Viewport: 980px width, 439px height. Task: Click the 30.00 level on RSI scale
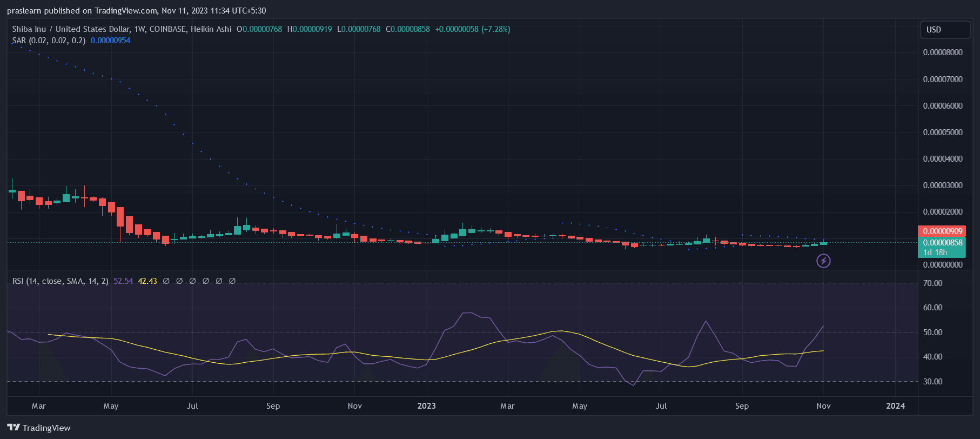(x=932, y=382)
